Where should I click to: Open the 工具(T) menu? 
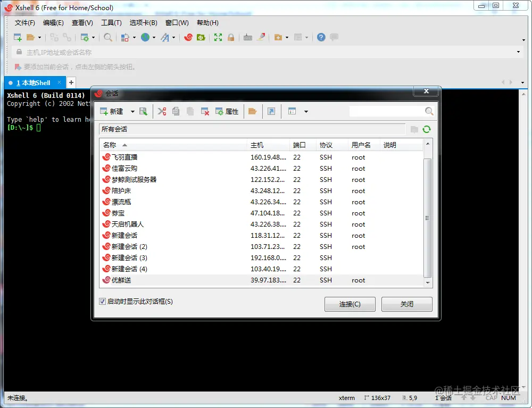(111, 23)
